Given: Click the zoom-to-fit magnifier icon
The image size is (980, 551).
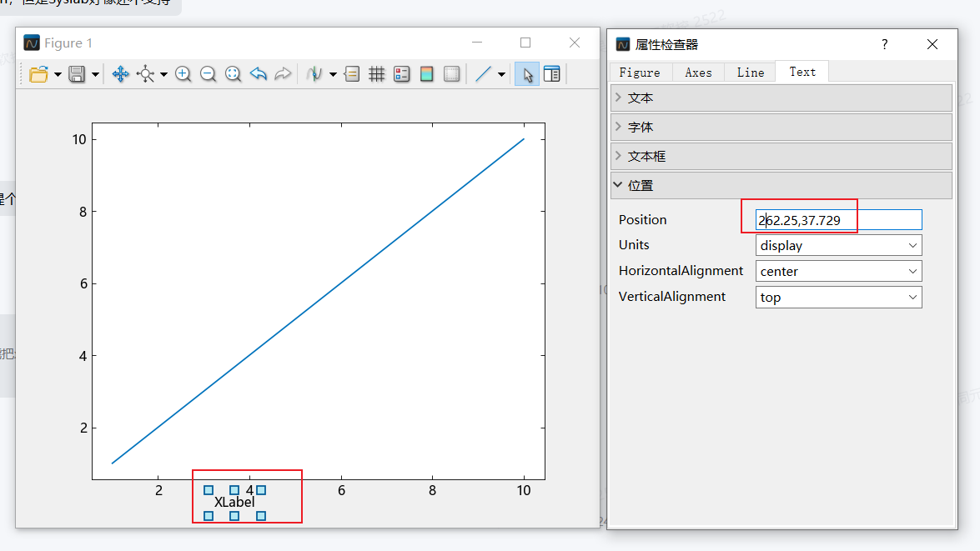Looking at the screenshot, I should [234, 74].
